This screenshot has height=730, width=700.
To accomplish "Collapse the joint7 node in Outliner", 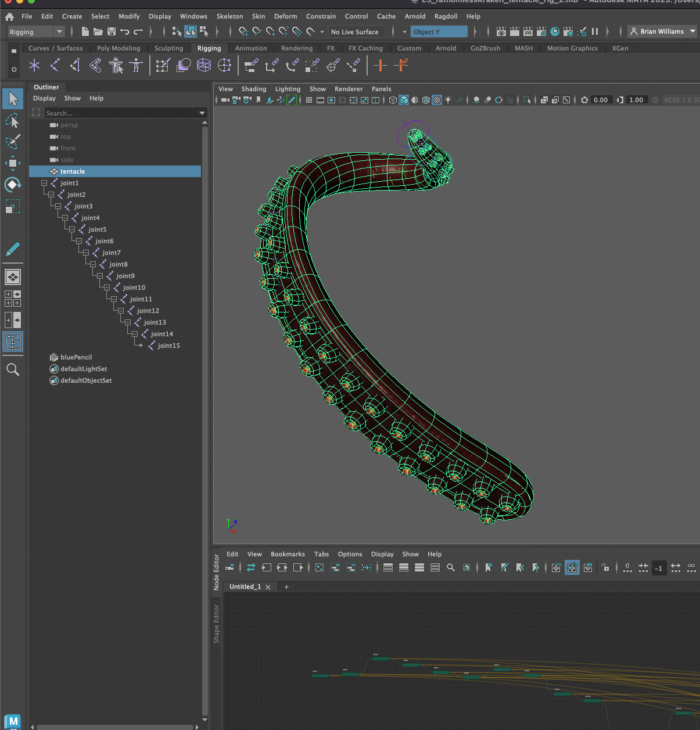I will [x=86, y=253].
